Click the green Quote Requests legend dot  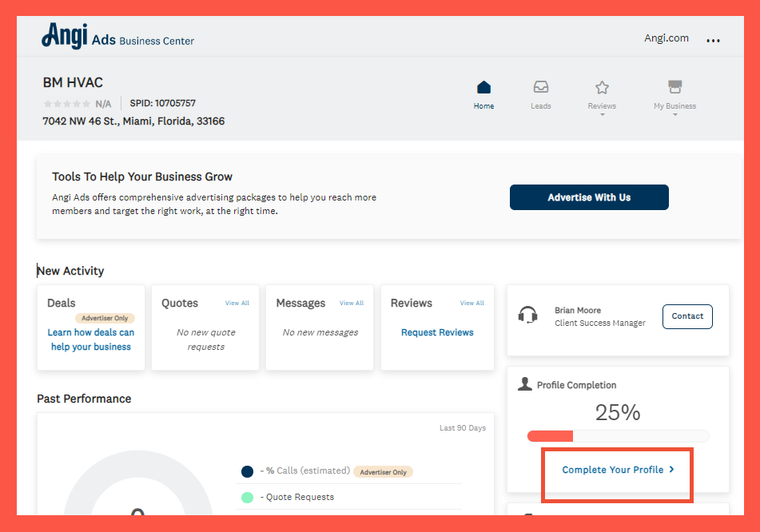click(x=247, y=497)
